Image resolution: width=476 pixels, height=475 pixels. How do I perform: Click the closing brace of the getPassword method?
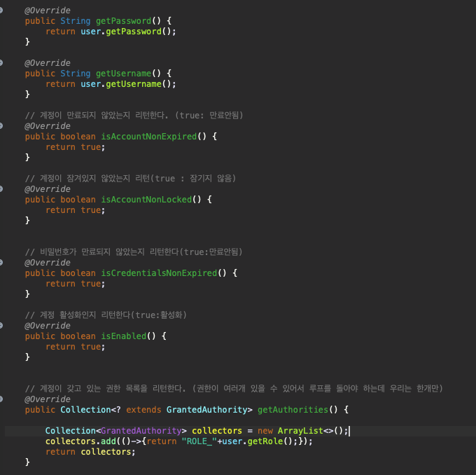point(27,41)
